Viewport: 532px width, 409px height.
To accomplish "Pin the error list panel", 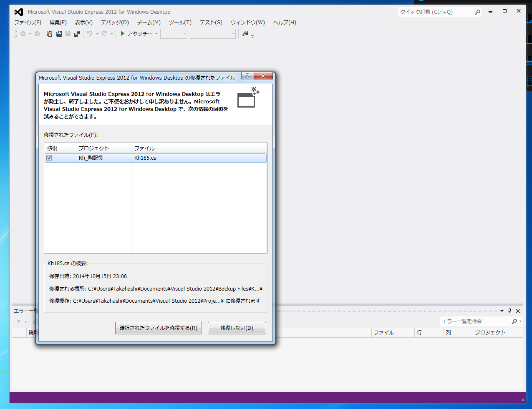I will [509, 311].
